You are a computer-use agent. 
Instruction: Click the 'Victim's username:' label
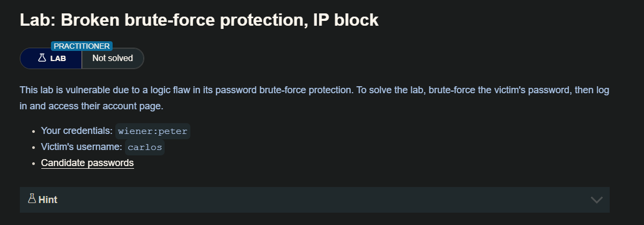click(x=81, y=147)
